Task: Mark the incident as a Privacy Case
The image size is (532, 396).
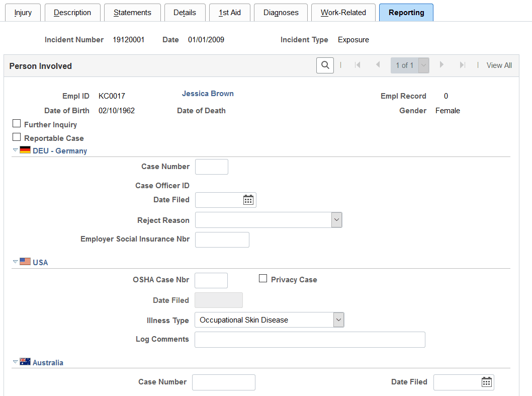Action: click(x=263, y=278)
